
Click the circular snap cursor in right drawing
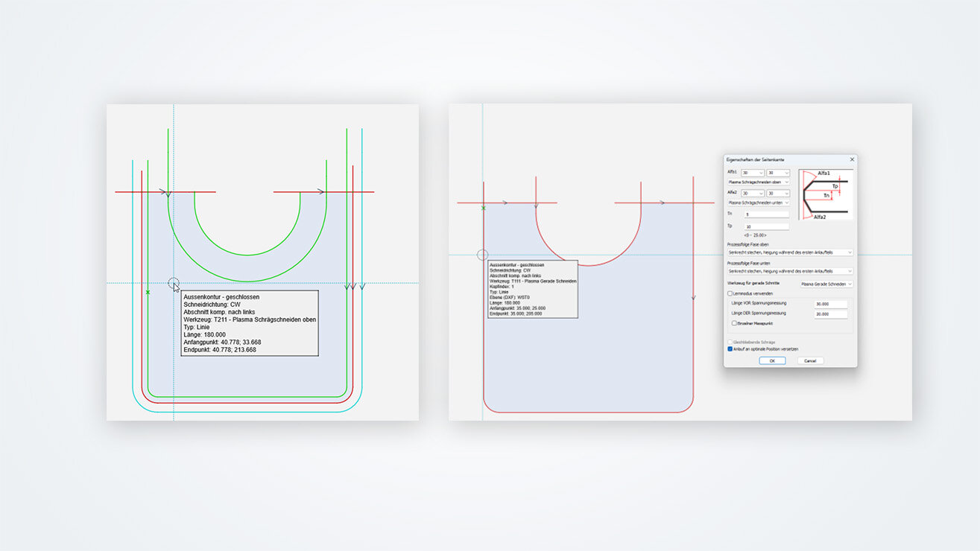(482, 255)
